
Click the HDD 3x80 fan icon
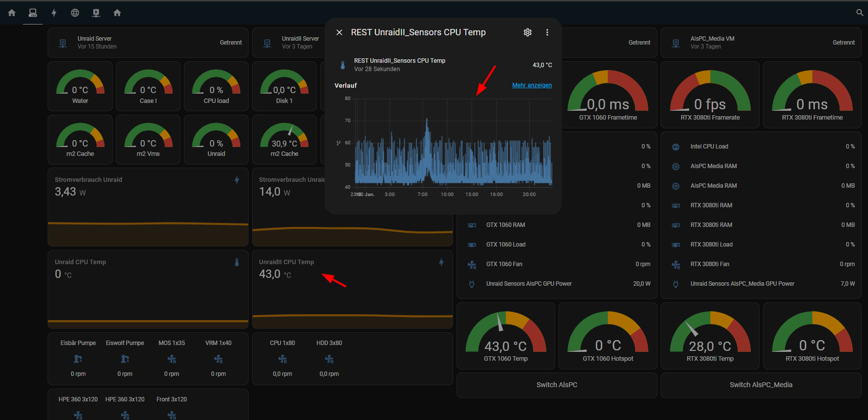pyautogui.click(x=329, y=359)
